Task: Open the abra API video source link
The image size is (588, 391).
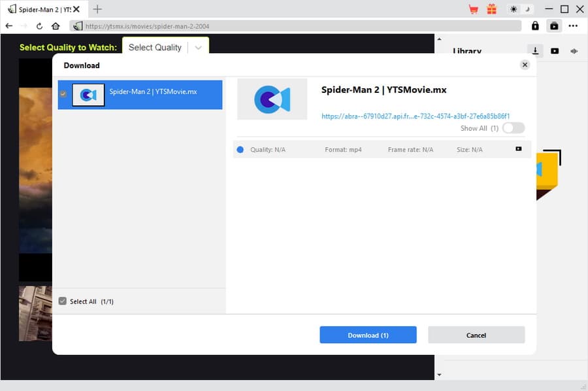Action: point(416,116)
